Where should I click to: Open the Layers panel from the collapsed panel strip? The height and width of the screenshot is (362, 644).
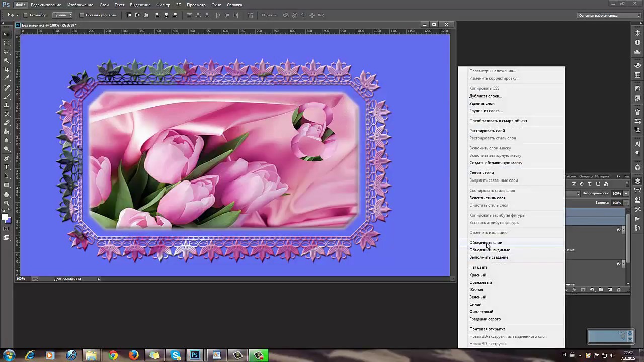pos(638,182)
